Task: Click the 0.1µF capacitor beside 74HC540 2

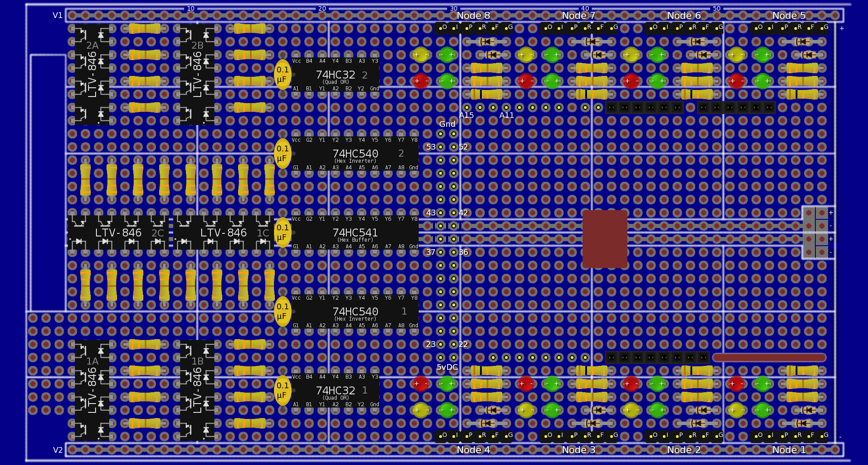Action: tap(283, 154)
